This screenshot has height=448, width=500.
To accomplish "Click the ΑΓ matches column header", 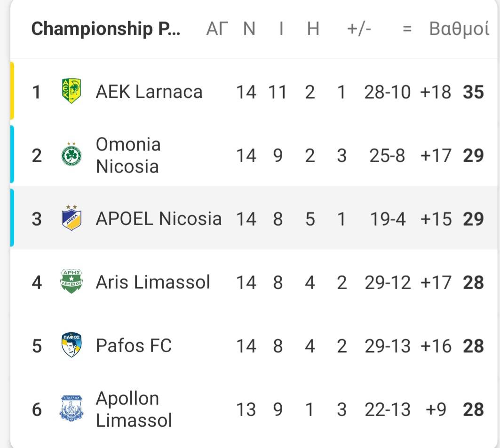I will point(217,29).
